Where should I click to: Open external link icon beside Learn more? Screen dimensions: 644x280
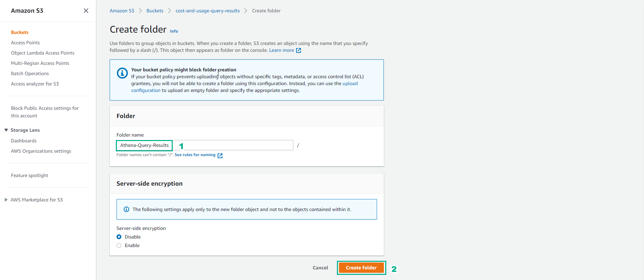click(x=299, y=50)
